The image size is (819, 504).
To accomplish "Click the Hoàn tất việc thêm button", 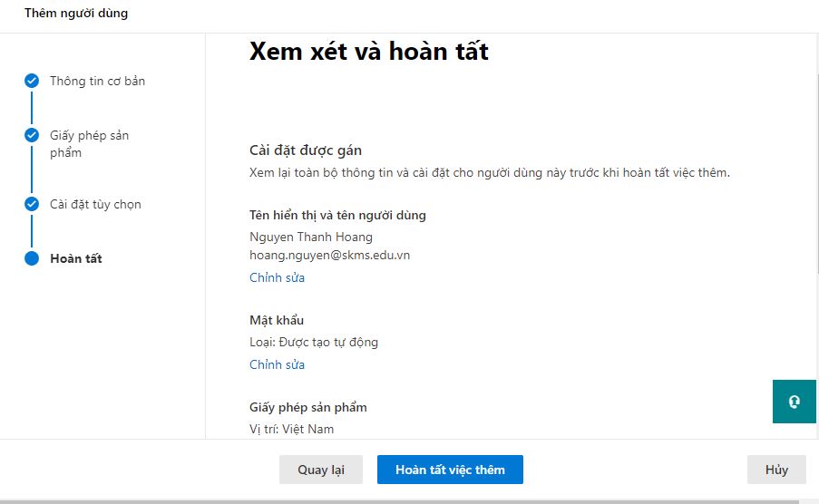I will [450, 470].
